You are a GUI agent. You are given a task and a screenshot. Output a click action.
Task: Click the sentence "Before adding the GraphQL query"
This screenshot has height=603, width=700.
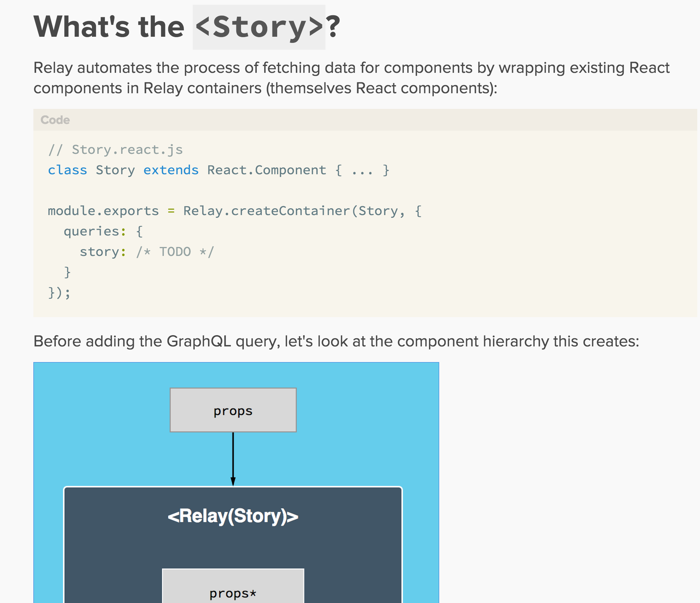(336, 341)
